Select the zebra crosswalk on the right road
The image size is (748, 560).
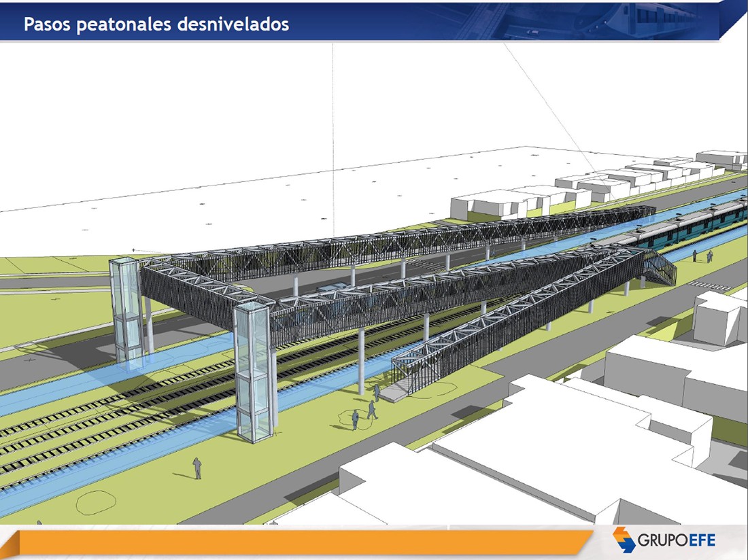709,284
